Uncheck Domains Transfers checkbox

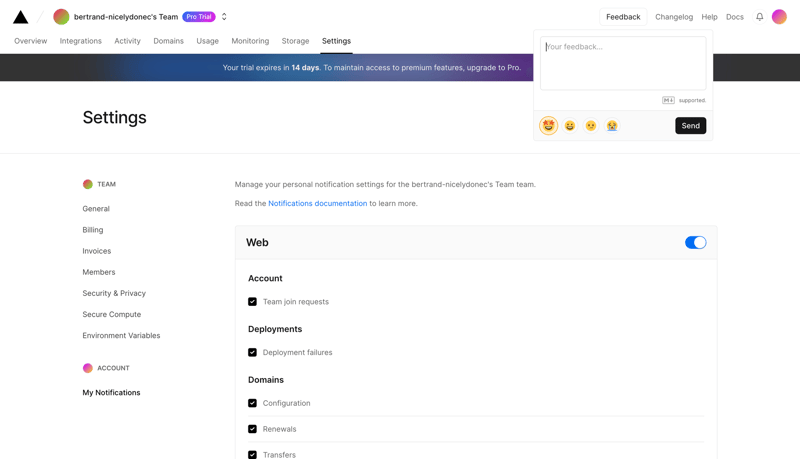tap(252, 454)
